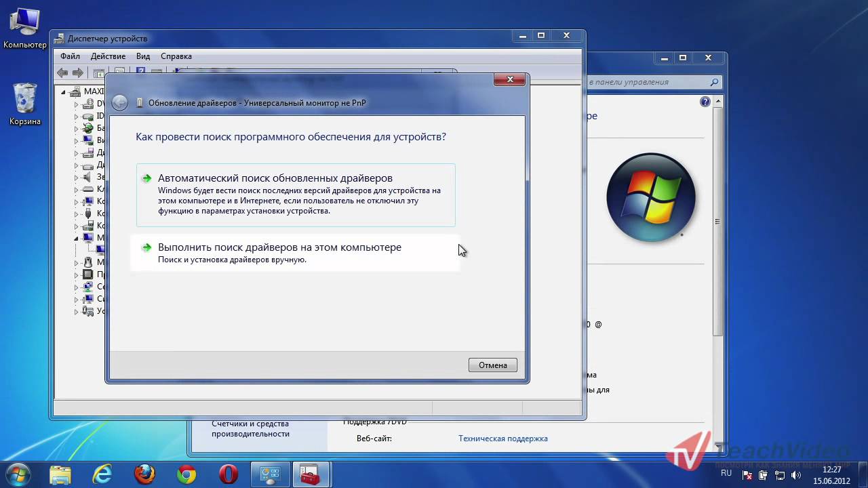
Task: Click search magnifier in Control Panel window
Action: click(714, 82)
